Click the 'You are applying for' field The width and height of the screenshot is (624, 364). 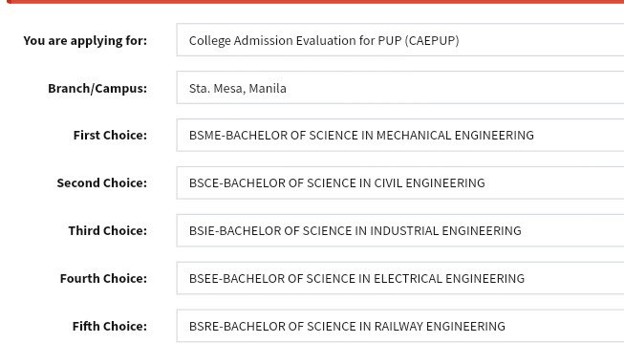click(400, 40)
